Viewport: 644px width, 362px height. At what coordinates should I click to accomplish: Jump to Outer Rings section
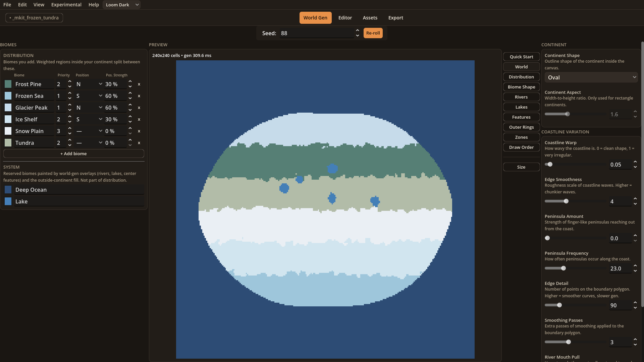[521, 127]
